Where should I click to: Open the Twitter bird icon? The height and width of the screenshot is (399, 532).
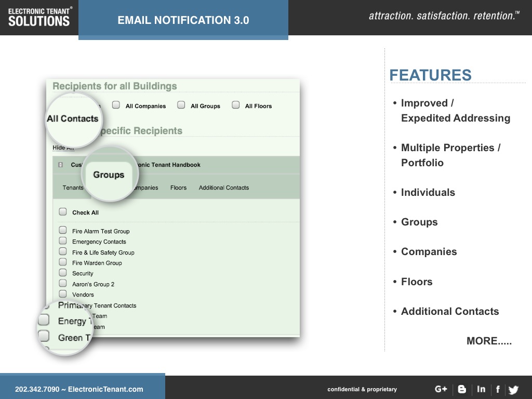513,390
